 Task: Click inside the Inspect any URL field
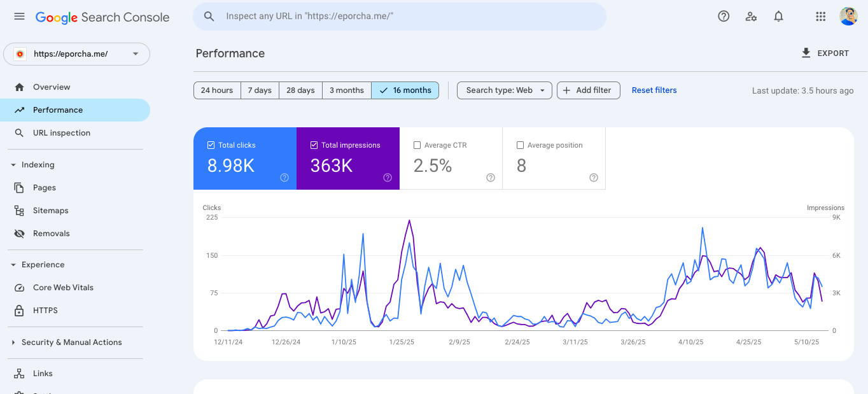click(x=400, y=17)
